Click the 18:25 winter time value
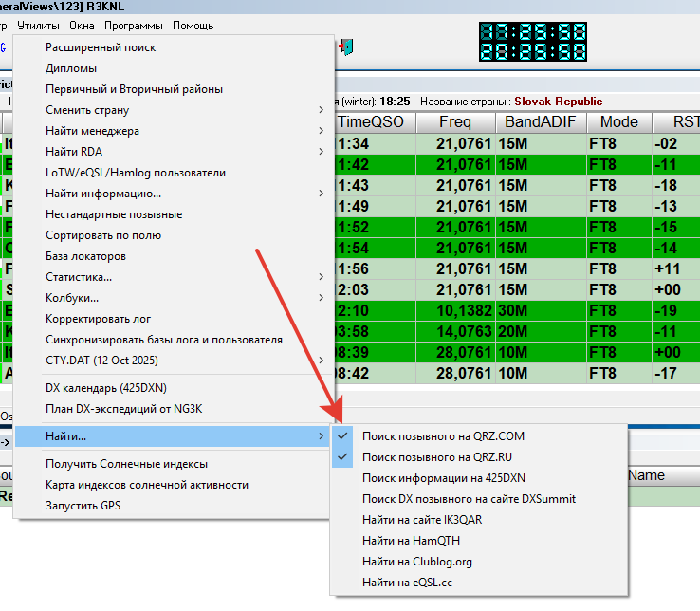The width and height of the screenshot is (700, 611). tap(395, 102)
